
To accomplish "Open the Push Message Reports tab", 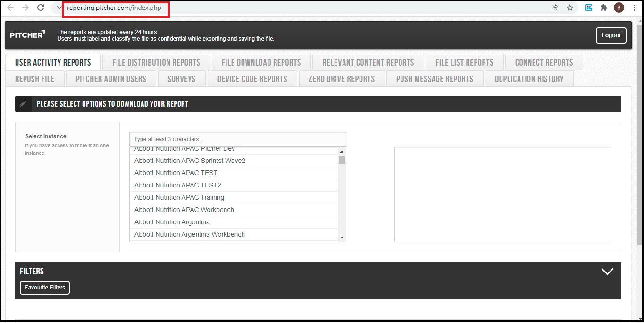I will (x=435, y=79).
